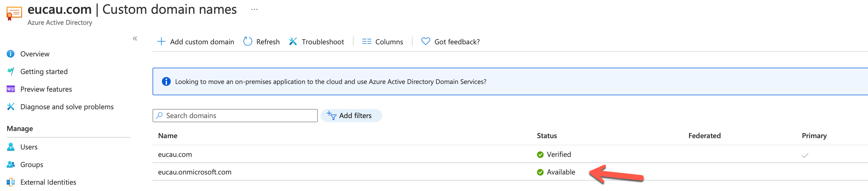Collapse the left sidebar with double chevron
Image resolution: width=868 pixels, height=191 pixels.
pyautogui.click(x=135, y=39)
